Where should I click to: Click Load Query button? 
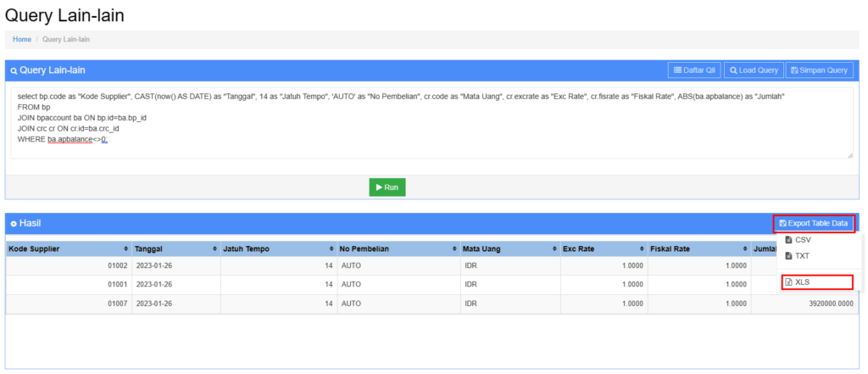(x=754, y=70)
